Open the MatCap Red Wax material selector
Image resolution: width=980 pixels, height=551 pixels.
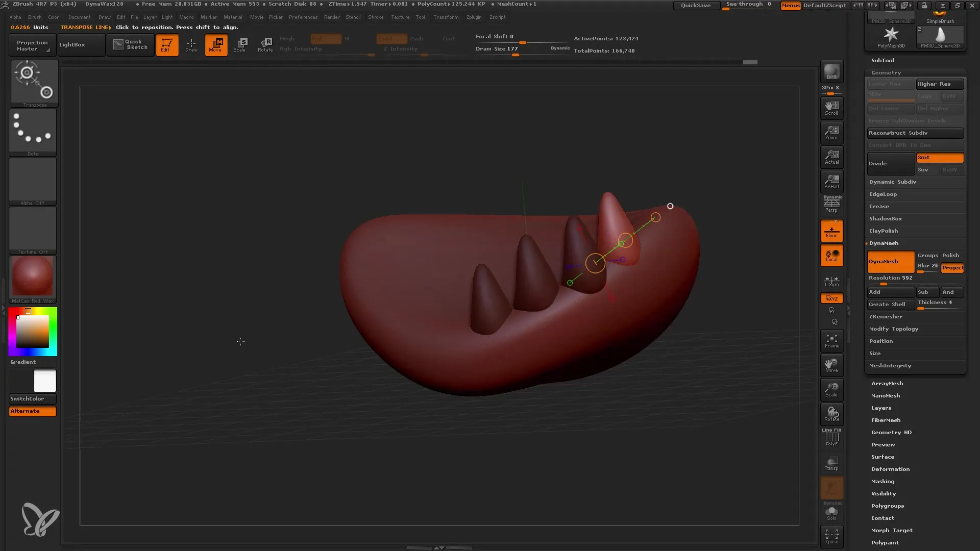(x=33, y=279)
